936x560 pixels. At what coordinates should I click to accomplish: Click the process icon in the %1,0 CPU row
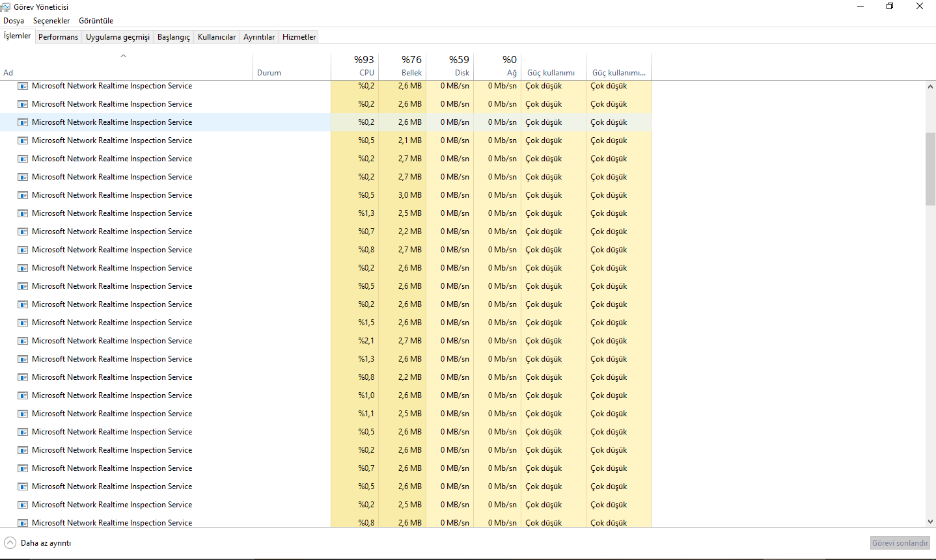click(23, 395)
